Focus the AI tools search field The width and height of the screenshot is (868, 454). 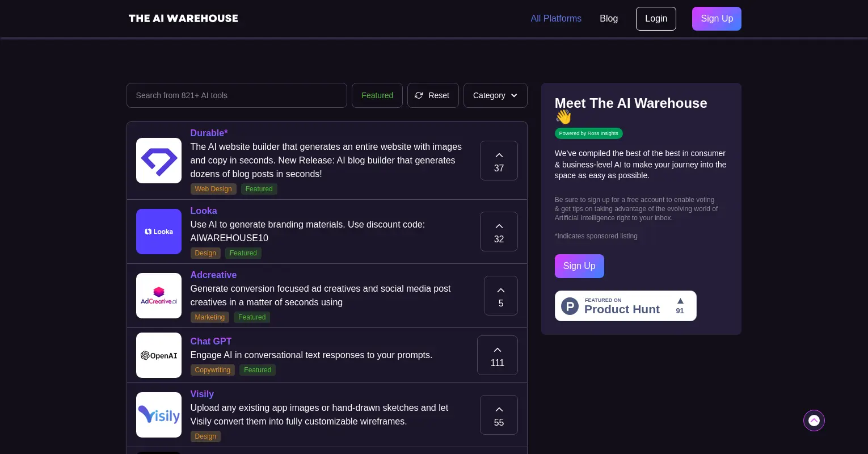click(x=237, y=95)
